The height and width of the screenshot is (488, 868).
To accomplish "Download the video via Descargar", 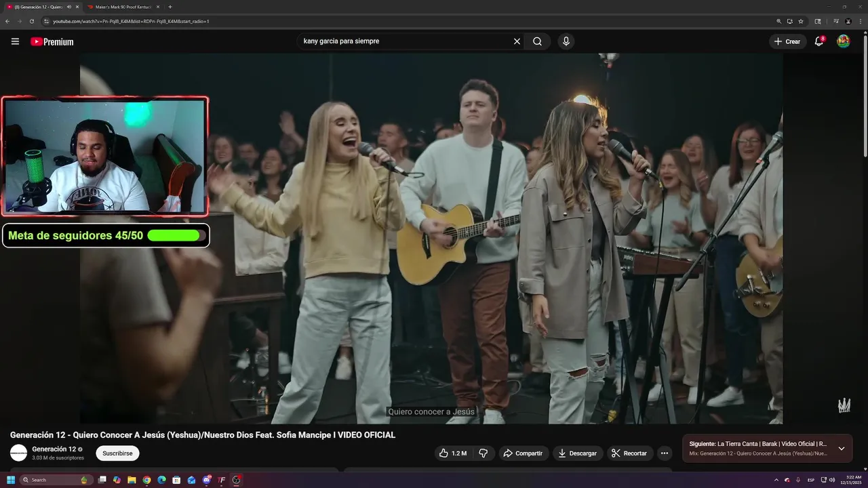I will 578,453.
